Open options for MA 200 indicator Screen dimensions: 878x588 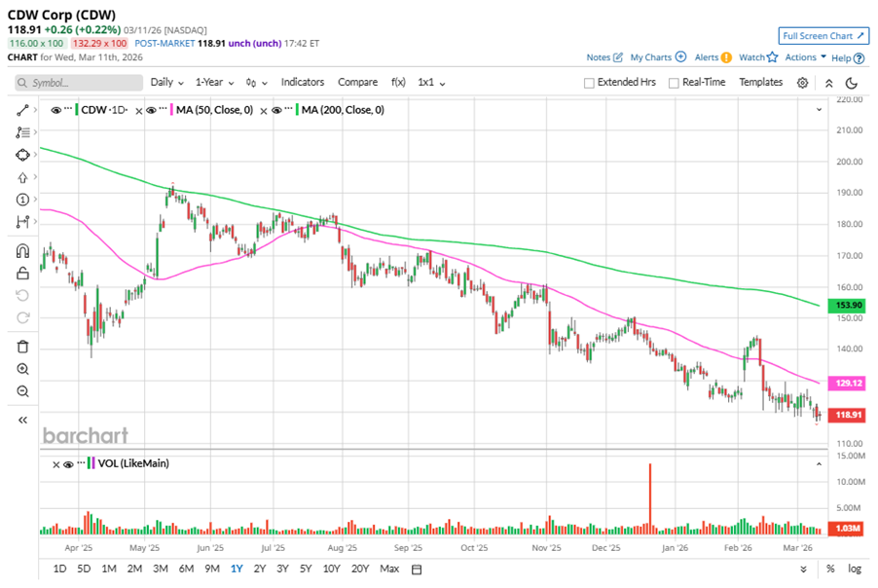point(289,108)
